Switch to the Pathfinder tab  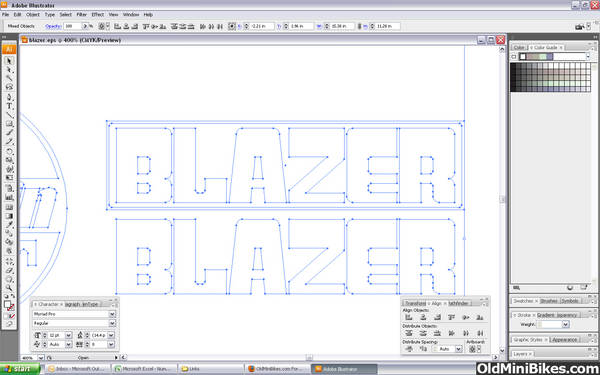[x=458, y=303]
